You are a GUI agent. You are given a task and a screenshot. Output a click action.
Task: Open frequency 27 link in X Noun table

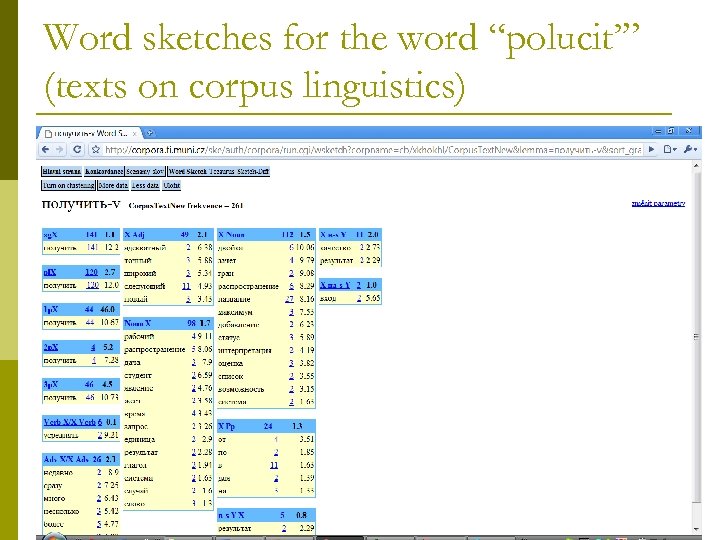click(x=289, y=299)
